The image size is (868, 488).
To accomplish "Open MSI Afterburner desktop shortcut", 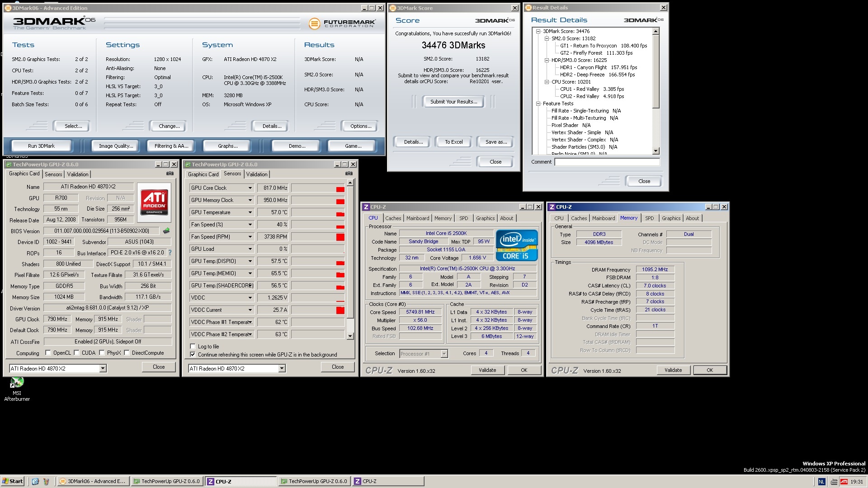I will (x=17, y=389).
